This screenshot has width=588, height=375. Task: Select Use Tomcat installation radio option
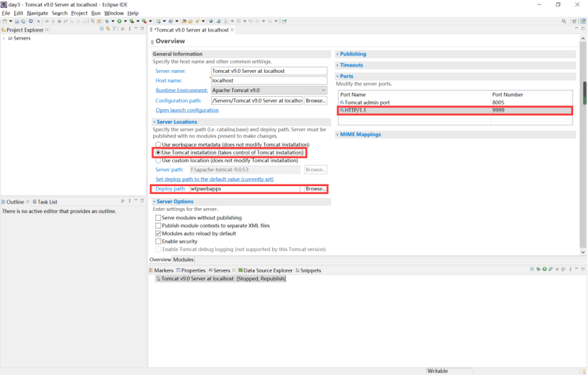pos(158,152)
